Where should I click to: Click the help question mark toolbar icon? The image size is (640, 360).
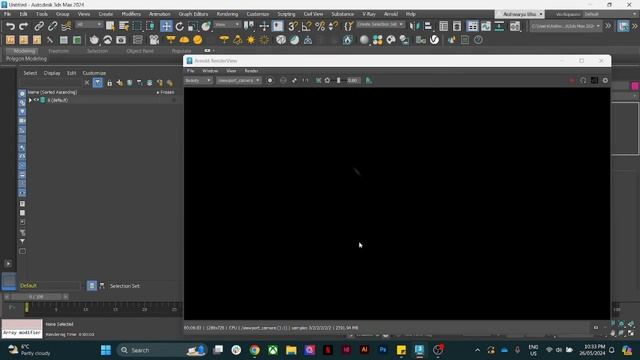click(x=478, y=40)
